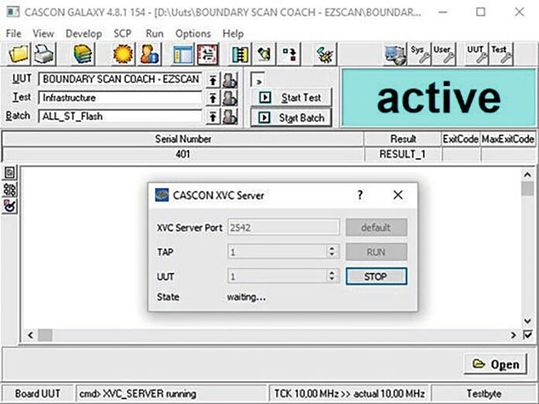Toggle checkbox at bottom right of log pane

tap(528, 335)
